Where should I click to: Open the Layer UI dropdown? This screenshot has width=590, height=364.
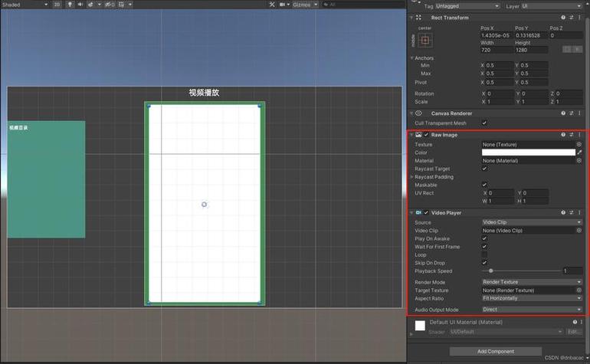pyautogui.click(x=552, y=6)
